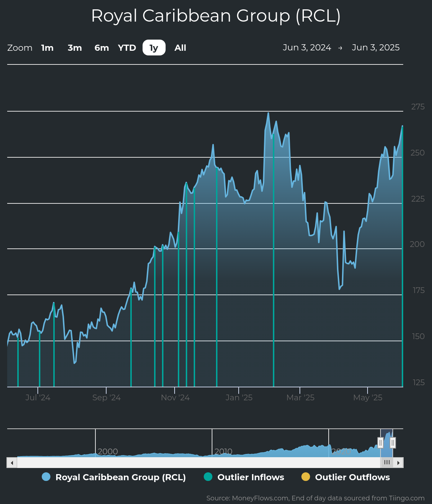
Task: Click the green Outlier Inflows legend dot
Action: tap(208, 477)
